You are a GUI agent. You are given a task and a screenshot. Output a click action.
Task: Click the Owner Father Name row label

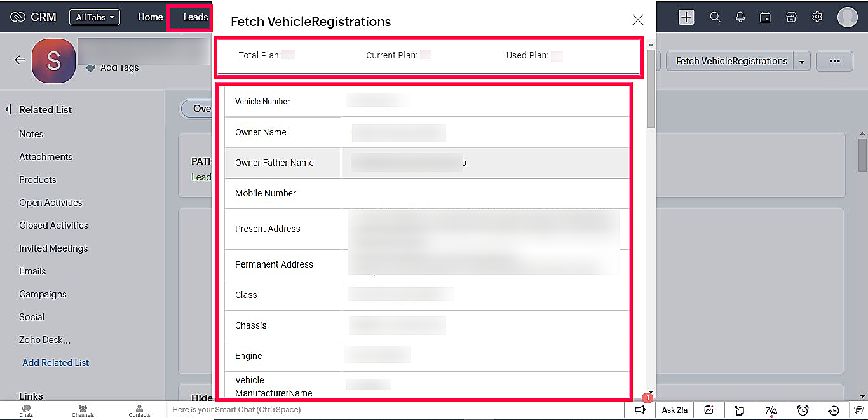coord(275,163)
